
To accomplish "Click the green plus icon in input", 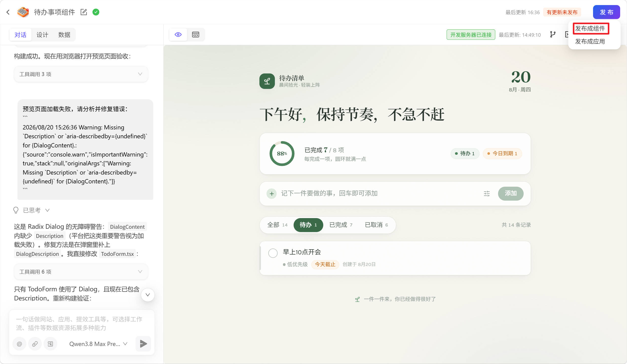I will point(272,194).
